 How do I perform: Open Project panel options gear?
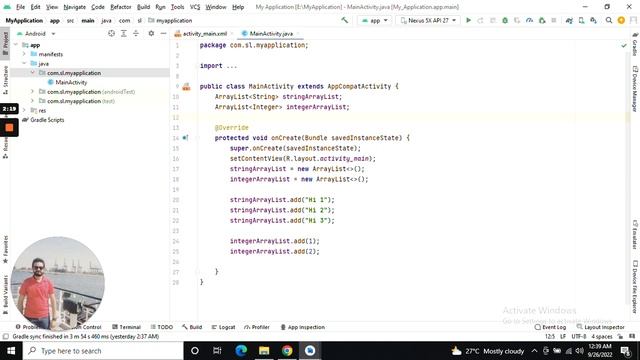(151, 33)
